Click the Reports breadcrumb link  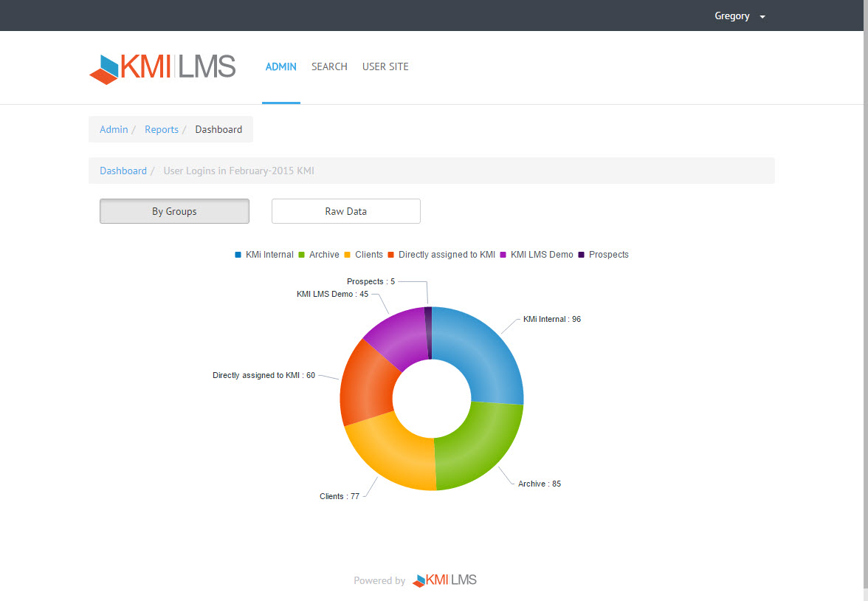coord(162,129)
